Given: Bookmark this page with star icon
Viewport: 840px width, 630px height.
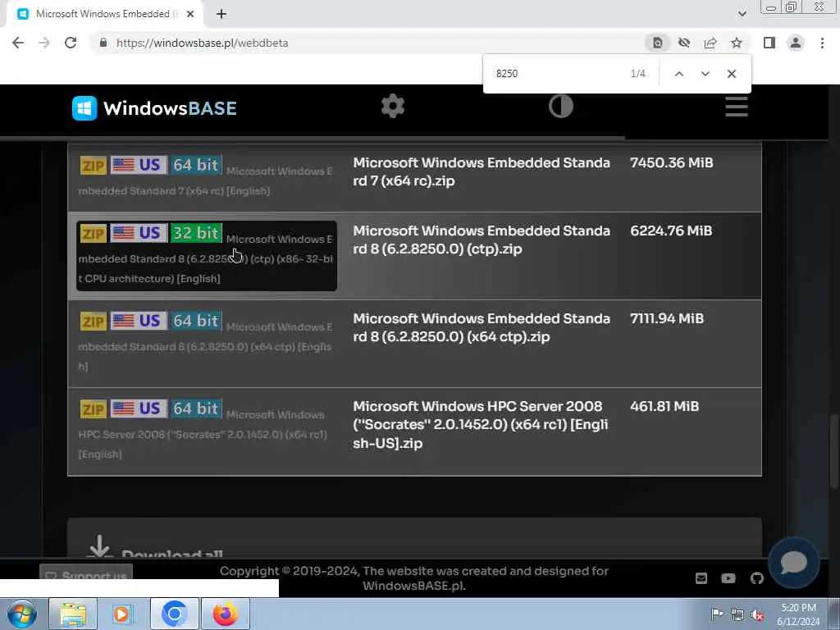Looking at the screenshot, I should tap(737, 43).
